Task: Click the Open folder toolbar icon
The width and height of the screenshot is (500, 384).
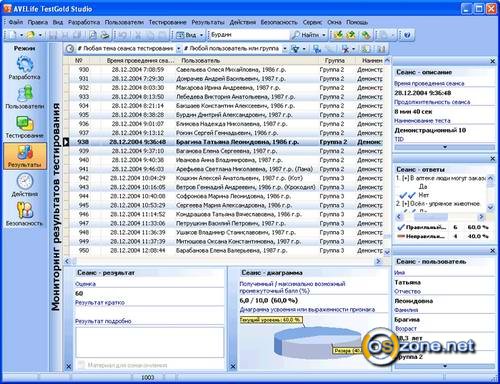Action: coord(31,35)
